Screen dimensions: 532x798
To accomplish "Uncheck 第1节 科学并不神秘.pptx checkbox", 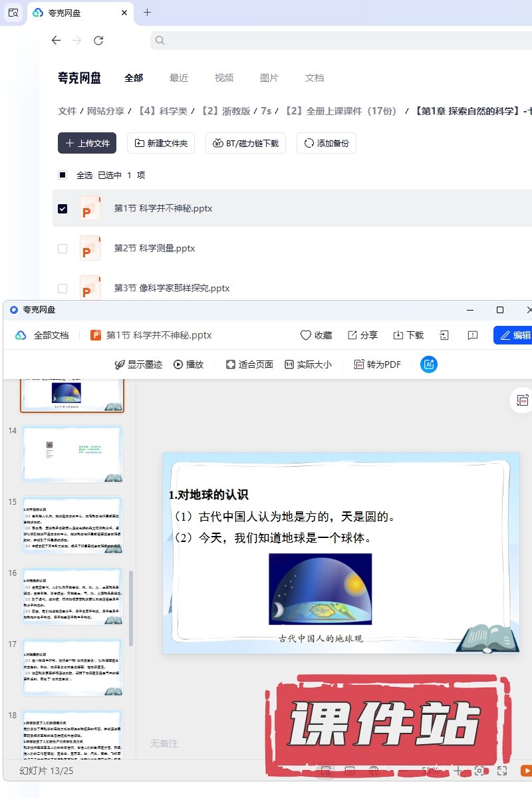I will pyautogui.click(x=63, y=209).
